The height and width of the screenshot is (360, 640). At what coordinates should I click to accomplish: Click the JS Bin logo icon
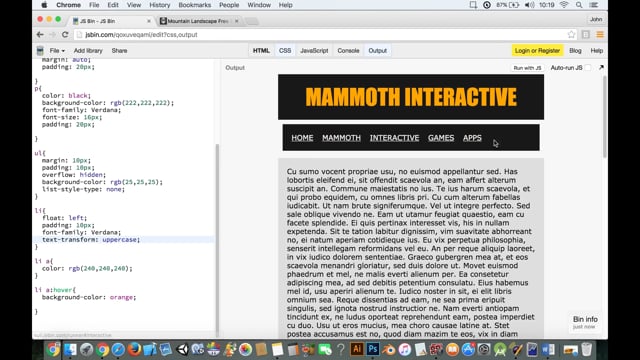click(40, 51)
